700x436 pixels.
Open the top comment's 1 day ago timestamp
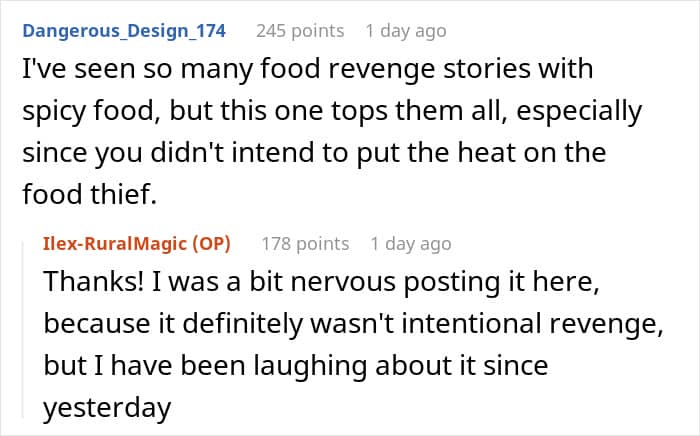406,31
